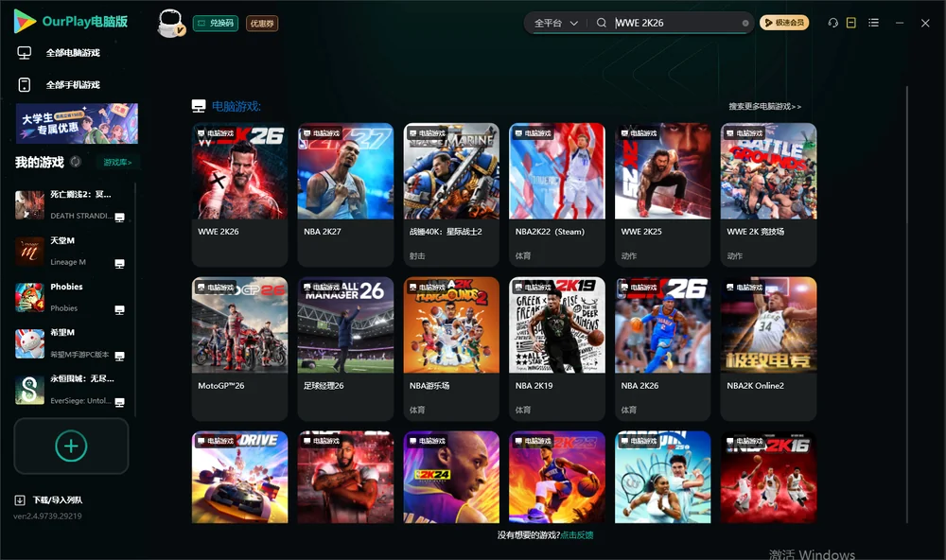Click the plus icon to add a game
The width and height of the screenshot is (946, 560).
[71, 446]
